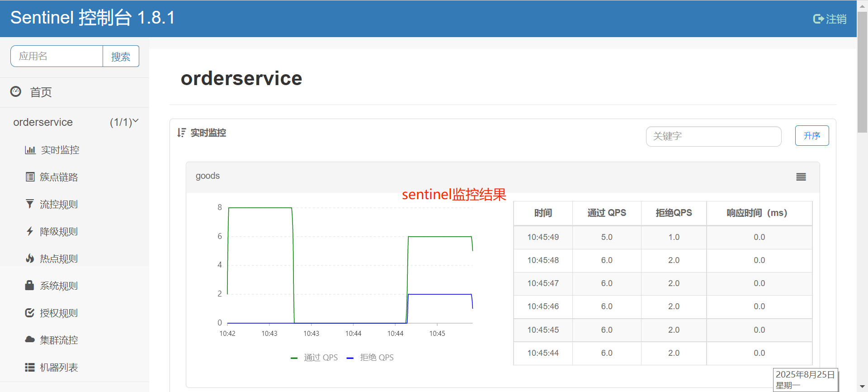Viewport: 868px width, 392px height.
Task: Click the 时间 column header
Action: pyautogui.click(x=543, y=213)
